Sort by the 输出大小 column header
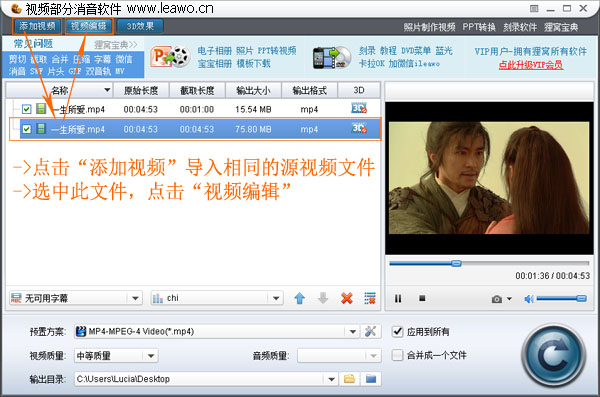The image size is (600, 397). (x=253, y=90)
